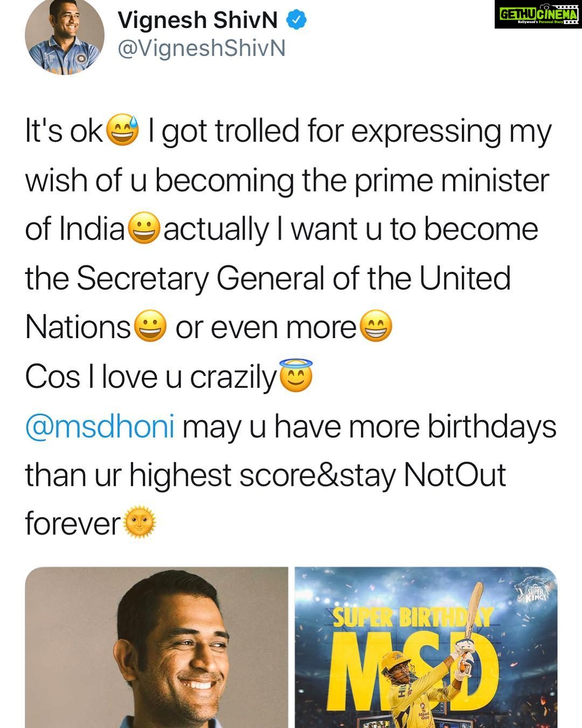Click the Chennai Super Kings logo on poster

[530, 590]
